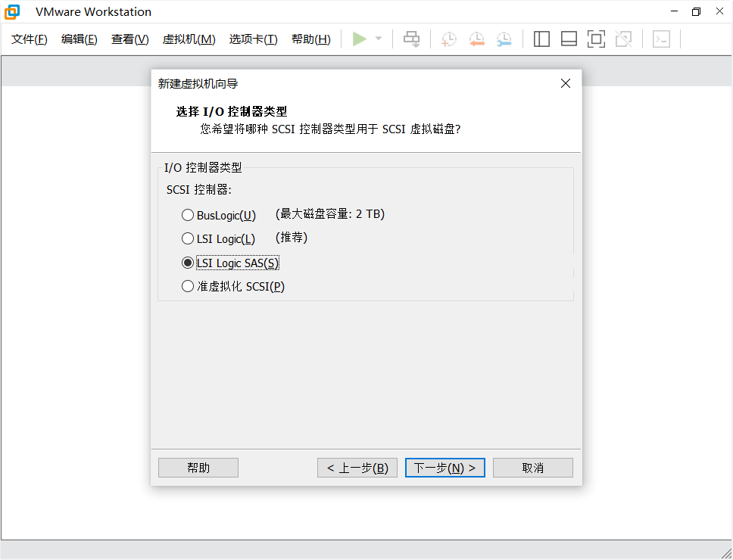Close the 新建虚拟机向导 dialog
The image size is (733, 560).
566,83
